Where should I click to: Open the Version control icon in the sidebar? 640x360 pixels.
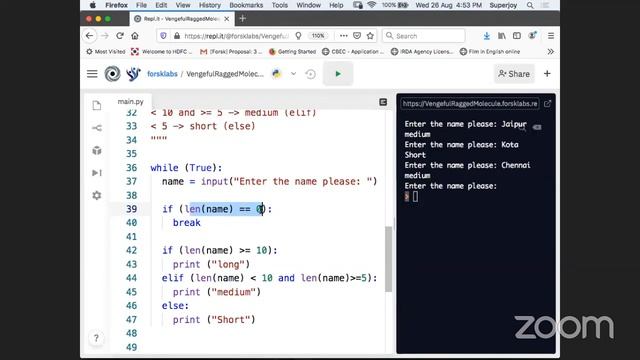(97, 128)
